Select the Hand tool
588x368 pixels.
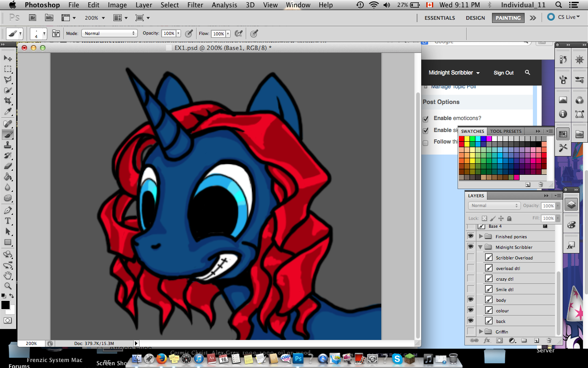[8, 276]
